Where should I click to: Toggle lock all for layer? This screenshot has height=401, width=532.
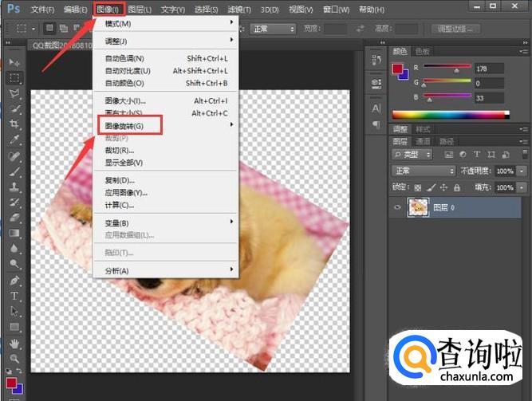pyautogui.click(x=457, y=187)
